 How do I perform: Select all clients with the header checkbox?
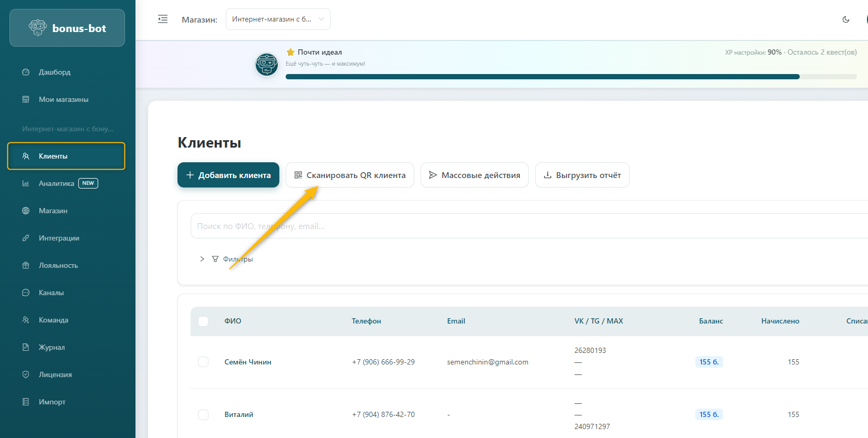203,321
